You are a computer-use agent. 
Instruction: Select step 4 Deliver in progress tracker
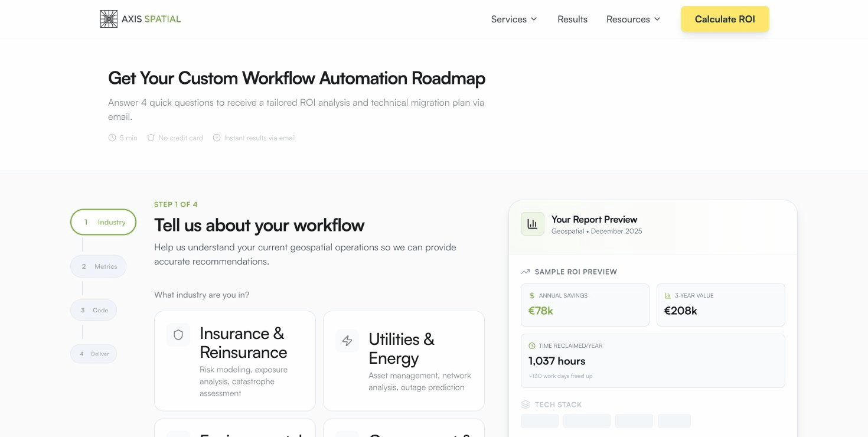pos(94,354)
